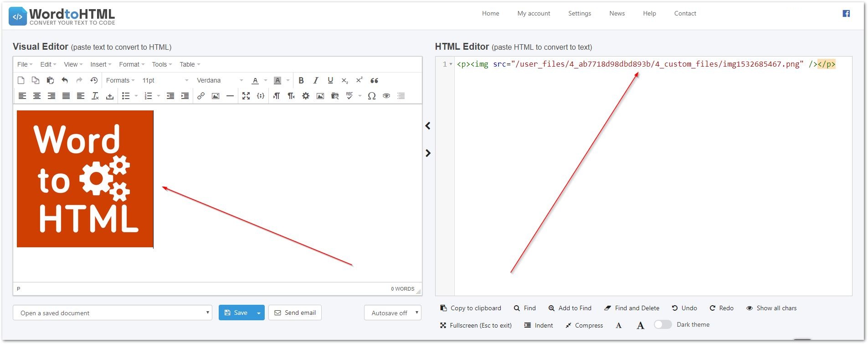Apply Superscript formatting
Screen dimensions: 868x344
point(360,80)
